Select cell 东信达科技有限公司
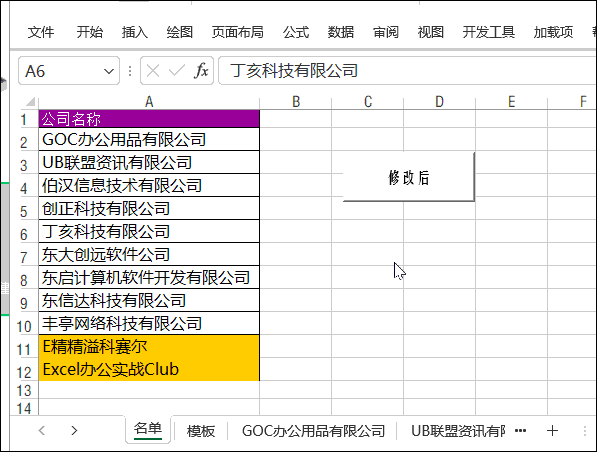This screenshot has width=597, height=452. tap(149, 300)
